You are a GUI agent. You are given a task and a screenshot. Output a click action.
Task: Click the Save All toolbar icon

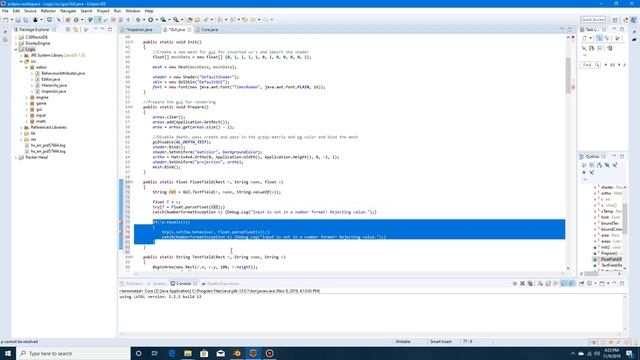click(26, 20)
